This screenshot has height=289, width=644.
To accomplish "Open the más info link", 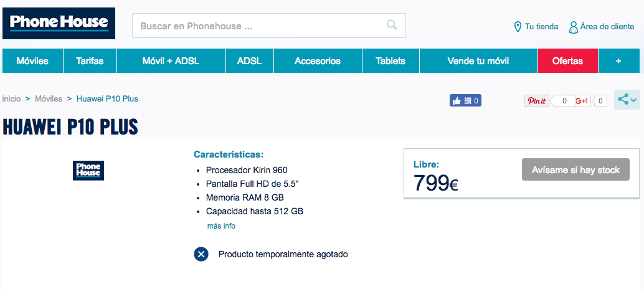I will (221, 226).
